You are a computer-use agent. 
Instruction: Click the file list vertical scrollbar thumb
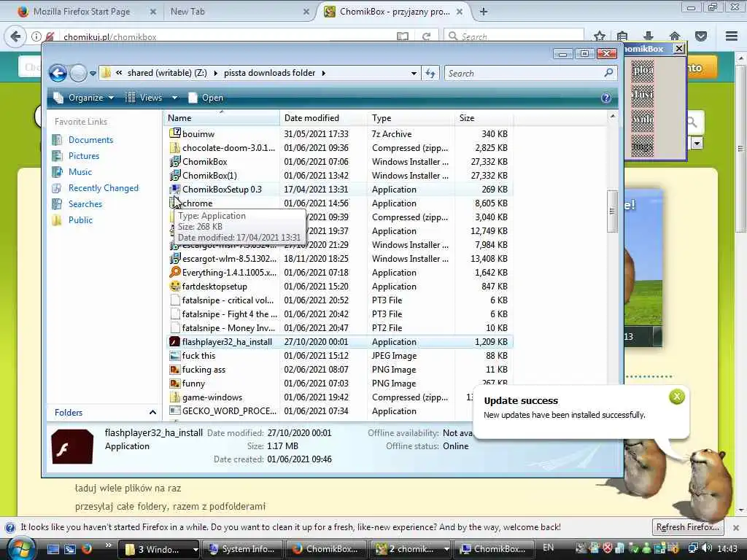click(x=612, y=211)
